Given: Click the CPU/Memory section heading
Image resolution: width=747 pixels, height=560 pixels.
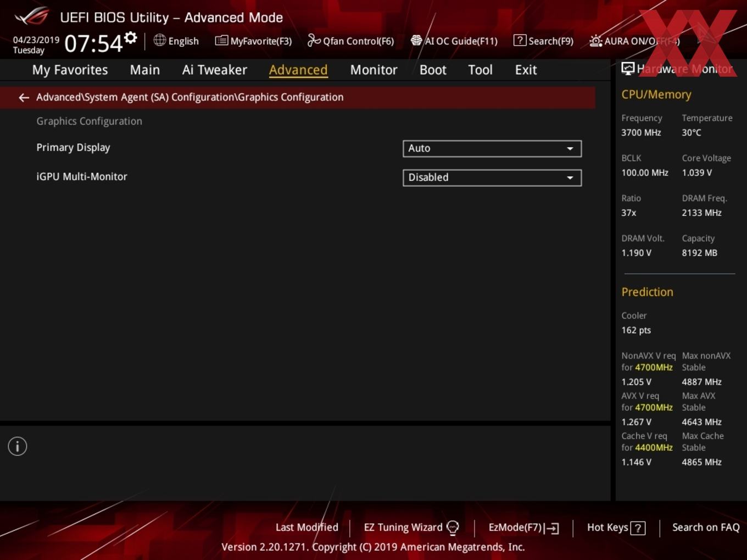Looking at the screenshot, I should [x=656, y=94].
